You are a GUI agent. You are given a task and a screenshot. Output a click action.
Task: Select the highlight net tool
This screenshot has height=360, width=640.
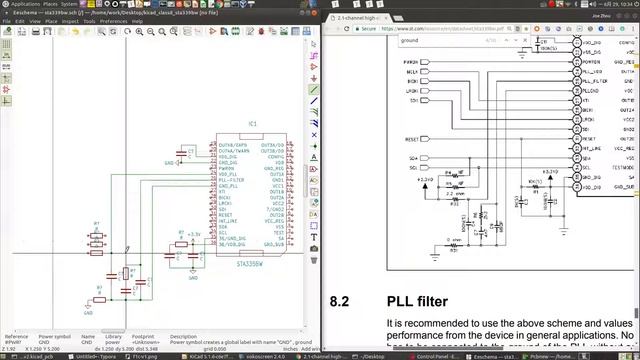pos(313,56)
